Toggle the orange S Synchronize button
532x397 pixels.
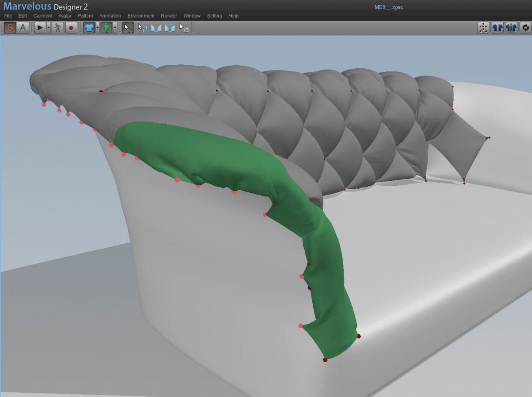click(x=10, y=28)
